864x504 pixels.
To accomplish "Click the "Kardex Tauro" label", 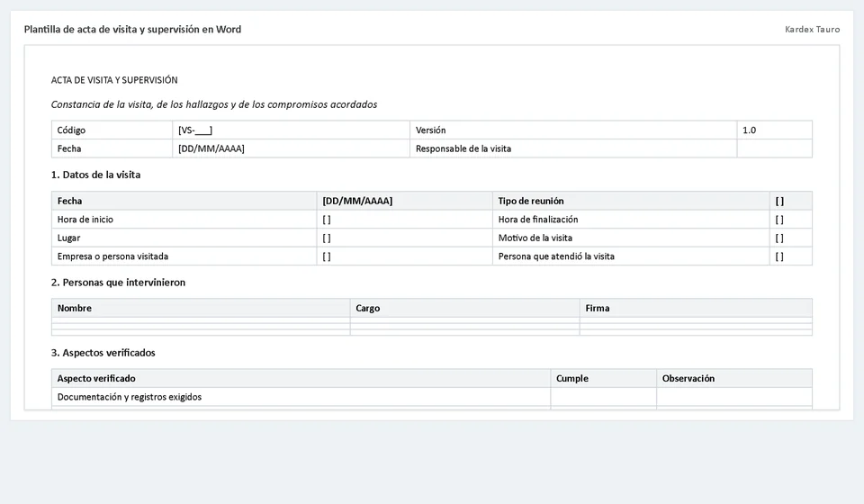I will (812, 29).
